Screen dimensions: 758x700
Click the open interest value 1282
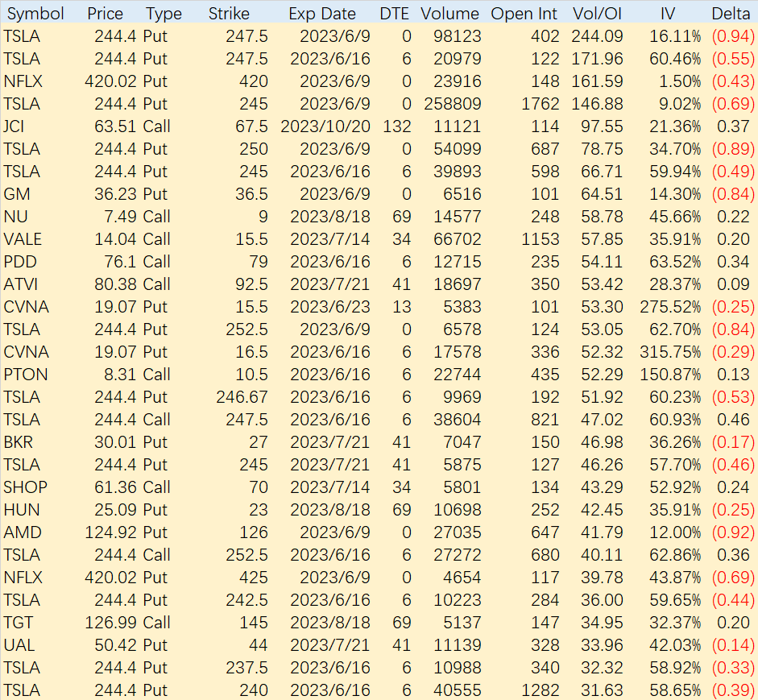pos(540,690)
